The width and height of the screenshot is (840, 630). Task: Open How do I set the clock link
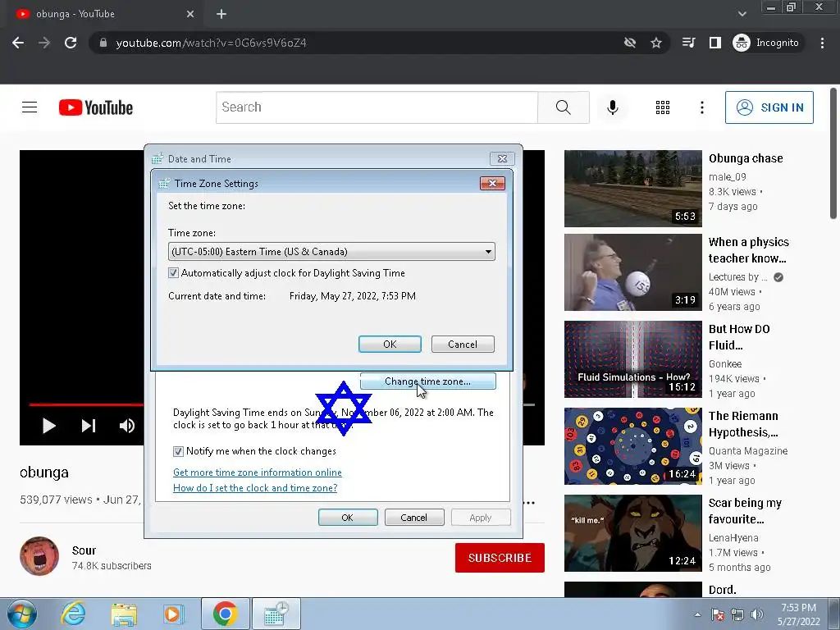point(255,487)
